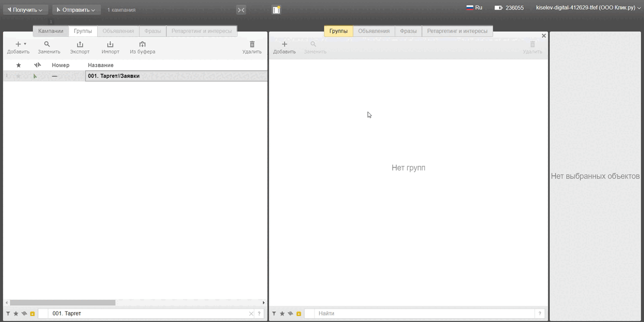Sort by Название column header
This screenshot has height=322, width=644.
coord(100,65)
